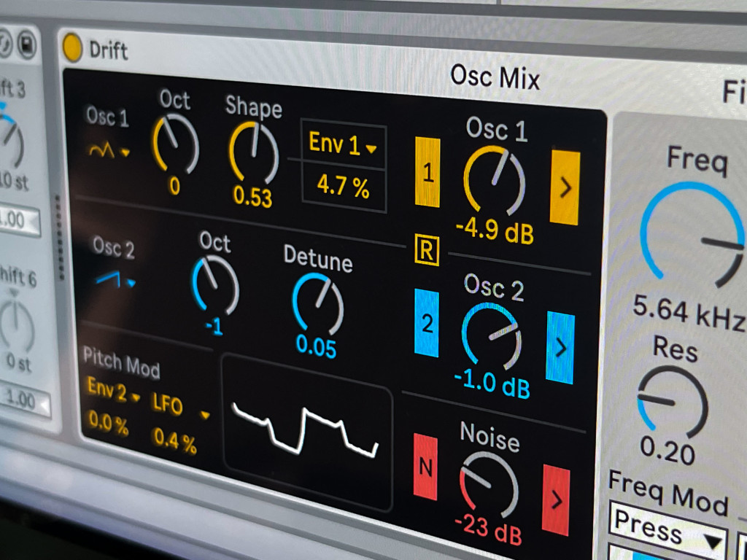
Task: Toggle the Noise oscillator red N button
Action: pos(425,467)
